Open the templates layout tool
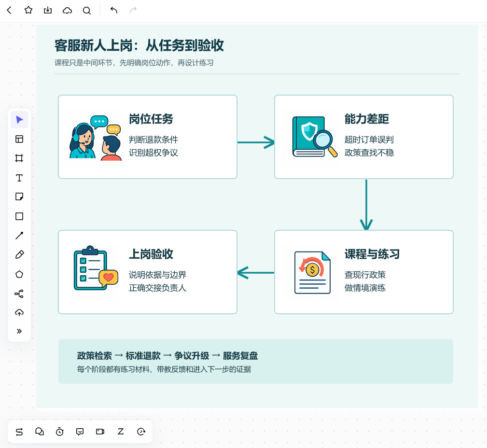The image size is (487, 448). 19,139
